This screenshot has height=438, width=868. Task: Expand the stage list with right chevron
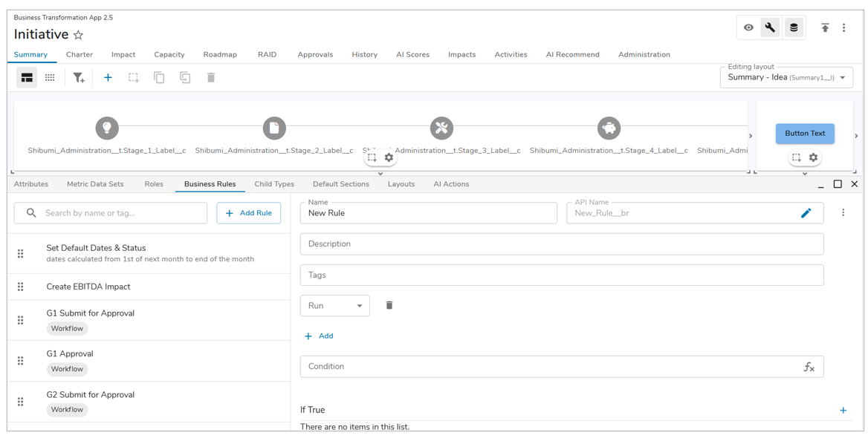click(x=751, y=136)
